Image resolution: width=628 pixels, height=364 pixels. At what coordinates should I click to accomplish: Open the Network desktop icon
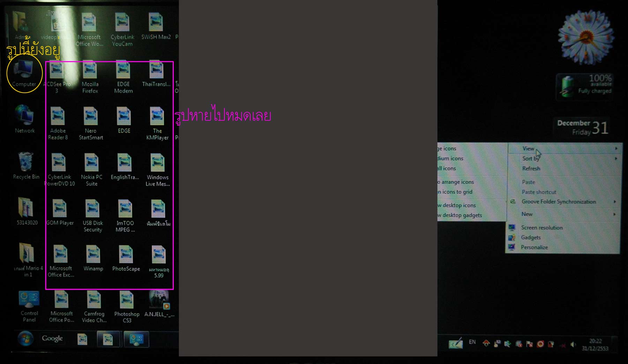click(x=25, y=119)
